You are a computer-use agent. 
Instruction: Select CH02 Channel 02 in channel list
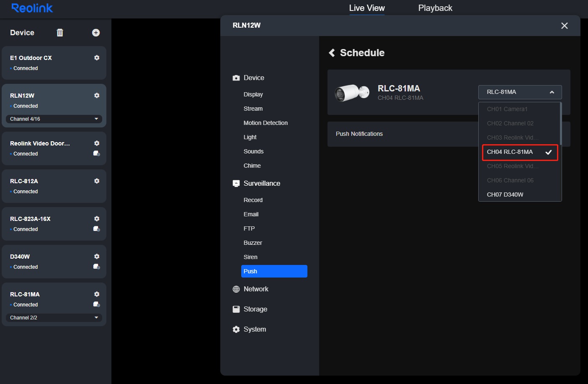(519, 123)
